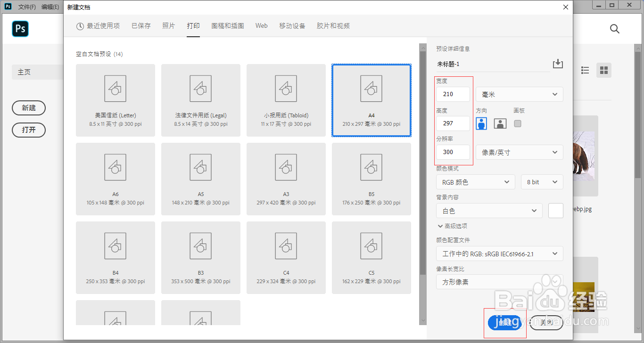Click the 创建 button

(x=505, y=323)
